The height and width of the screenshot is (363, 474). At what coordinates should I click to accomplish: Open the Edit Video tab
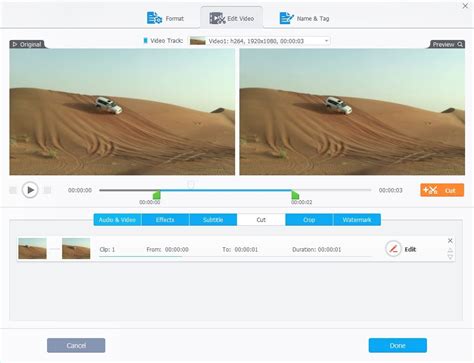point(232,18)
